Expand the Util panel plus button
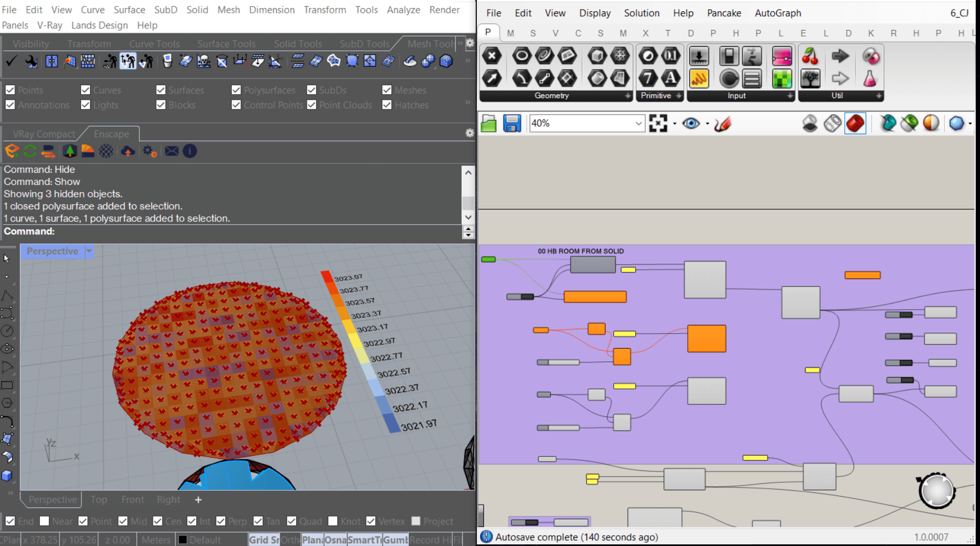This screenshot has width=980, height=546. pyautogui.click(x=878, y=95)
